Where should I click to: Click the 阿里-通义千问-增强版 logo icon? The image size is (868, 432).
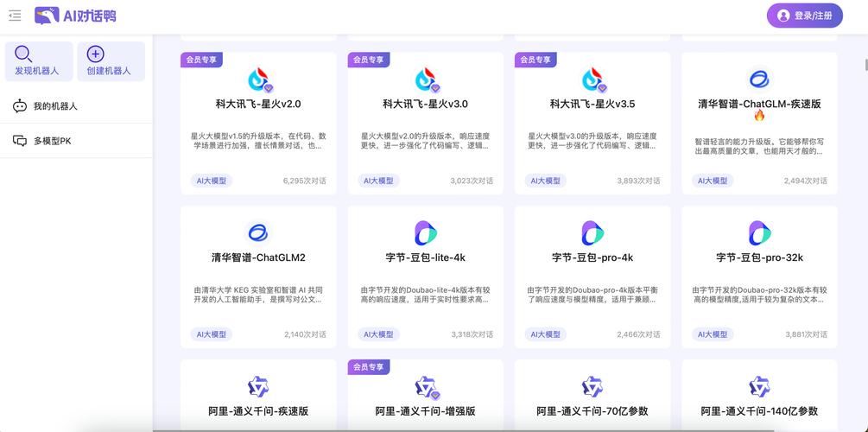426,387
